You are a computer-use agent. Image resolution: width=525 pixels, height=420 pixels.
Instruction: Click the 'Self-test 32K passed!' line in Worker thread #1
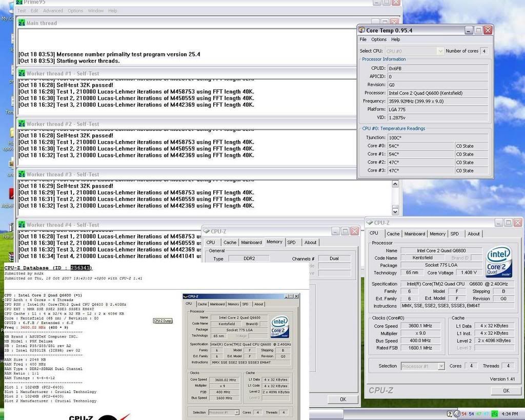pos(66,85)
